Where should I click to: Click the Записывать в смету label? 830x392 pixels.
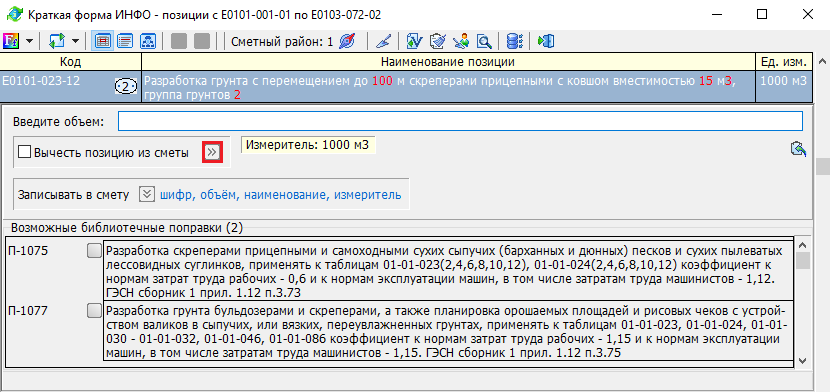(x=74, y=195)
